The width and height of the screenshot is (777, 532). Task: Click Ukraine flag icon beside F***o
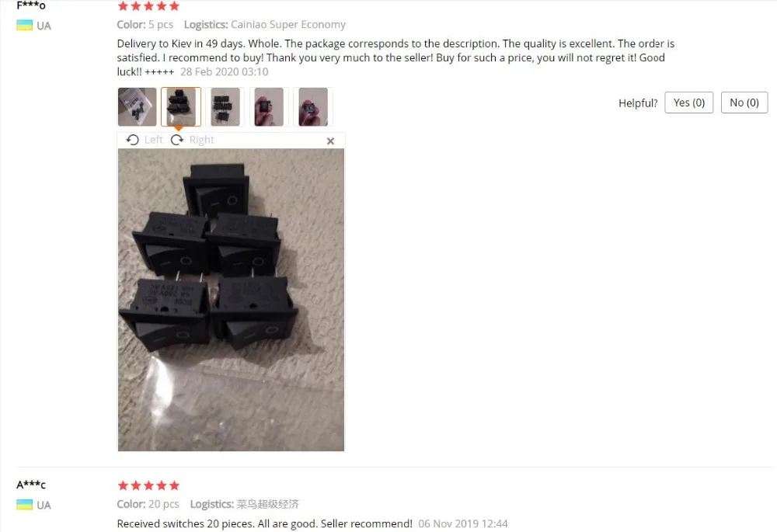pos(24,26)
